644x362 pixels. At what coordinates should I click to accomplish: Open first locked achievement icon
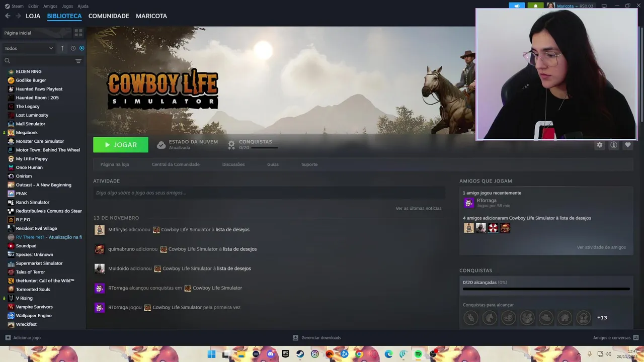pos(470,318)
